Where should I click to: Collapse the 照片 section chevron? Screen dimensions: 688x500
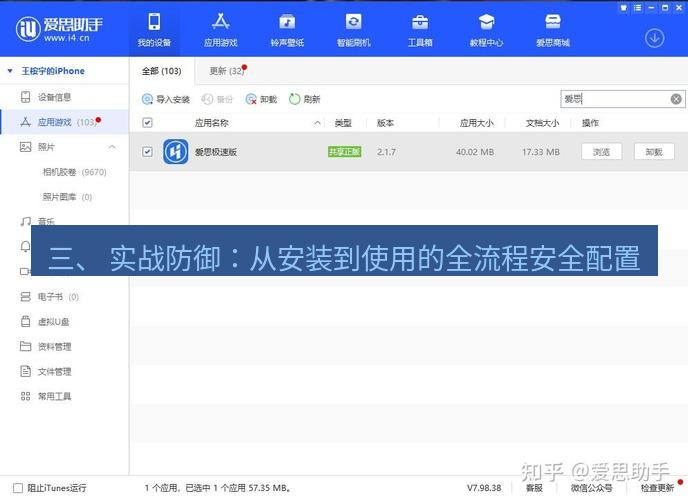coord(112,147)
